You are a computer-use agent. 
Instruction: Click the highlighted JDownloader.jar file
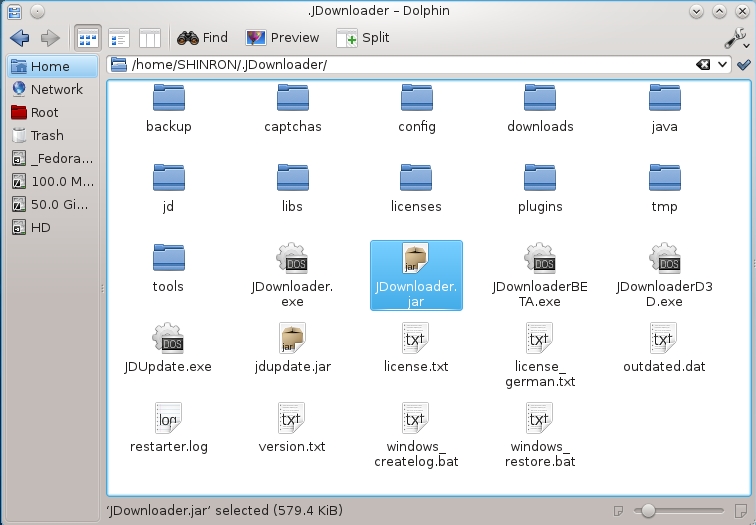416,276
